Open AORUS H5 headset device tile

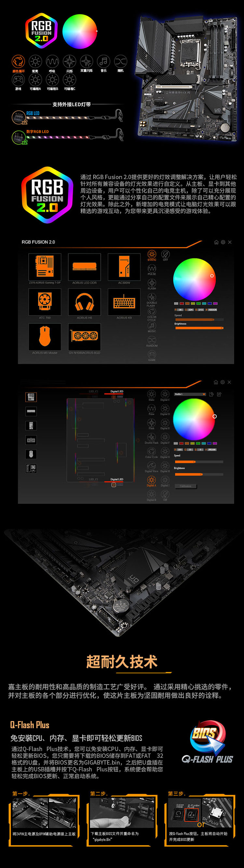pos(85,302)
